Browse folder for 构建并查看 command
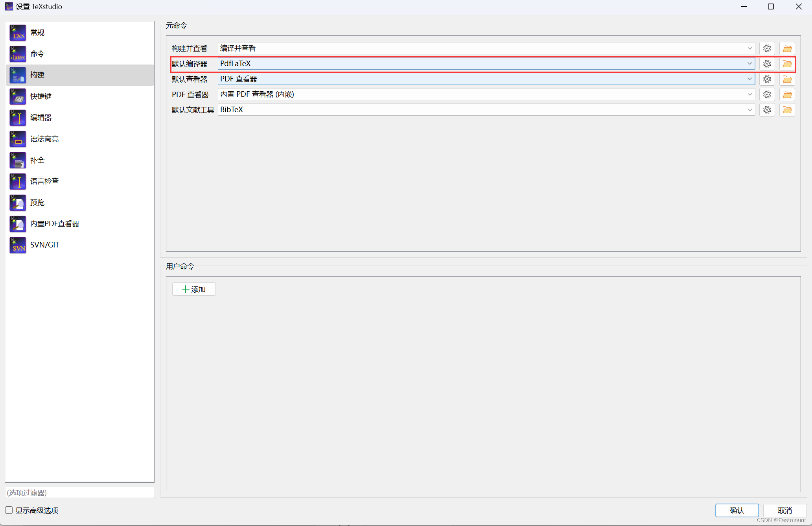812x526 pixels. [x=787, y=48]
